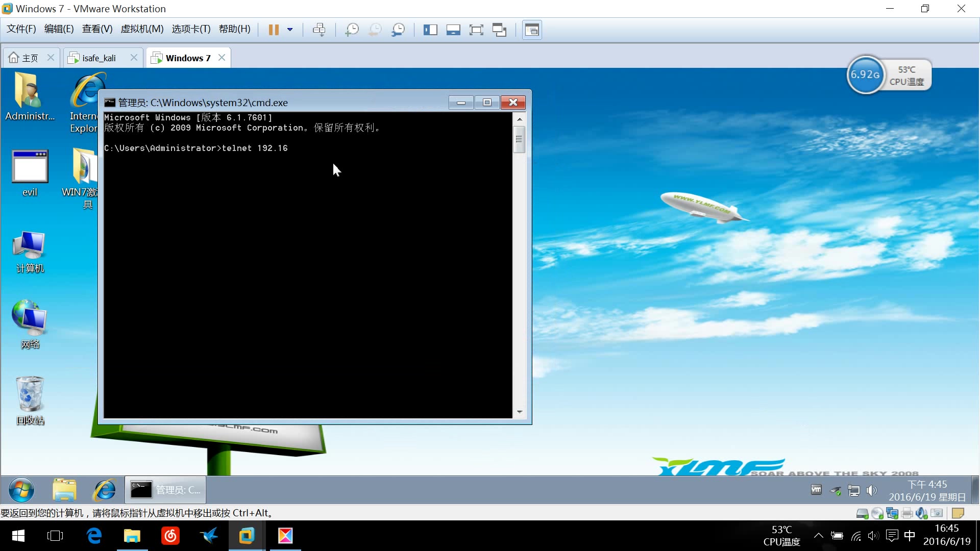The height and width of the screenshot is (551, 980).
Task: Open the guest network tray icon
Action: click(853, 490)
